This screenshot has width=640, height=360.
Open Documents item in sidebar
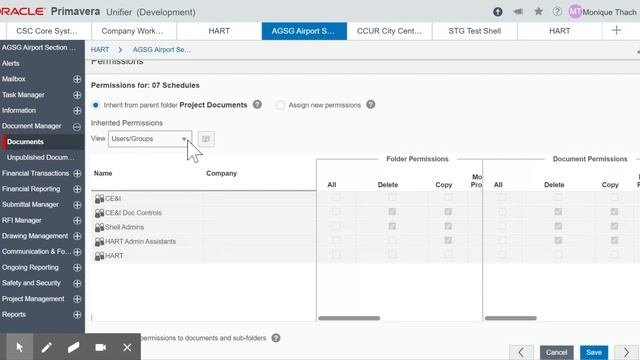click(25, 142)
